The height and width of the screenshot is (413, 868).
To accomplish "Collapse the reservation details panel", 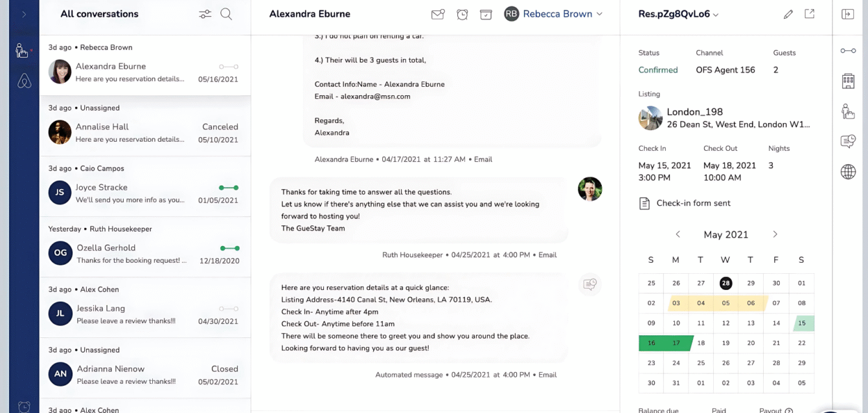I will (x=847, y=13).
